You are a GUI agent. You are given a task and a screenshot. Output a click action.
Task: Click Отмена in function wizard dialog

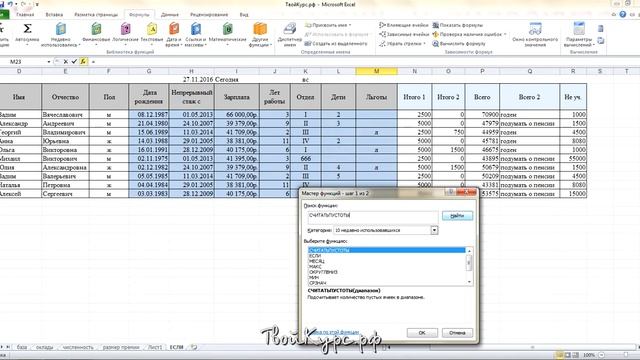pyautogui.click(x=457, y=333)
